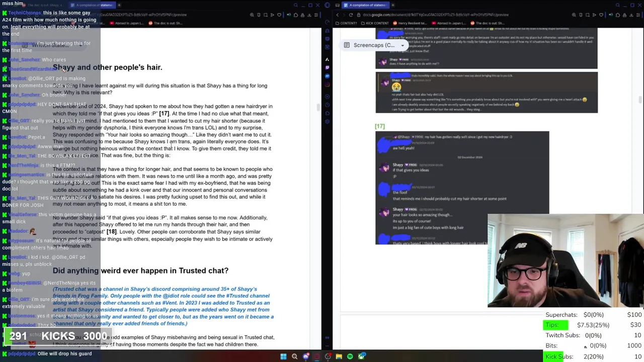The width and height of the screenshot is (644, 362).
Task: Open Spotify from the taskbar
Action: 350,356
